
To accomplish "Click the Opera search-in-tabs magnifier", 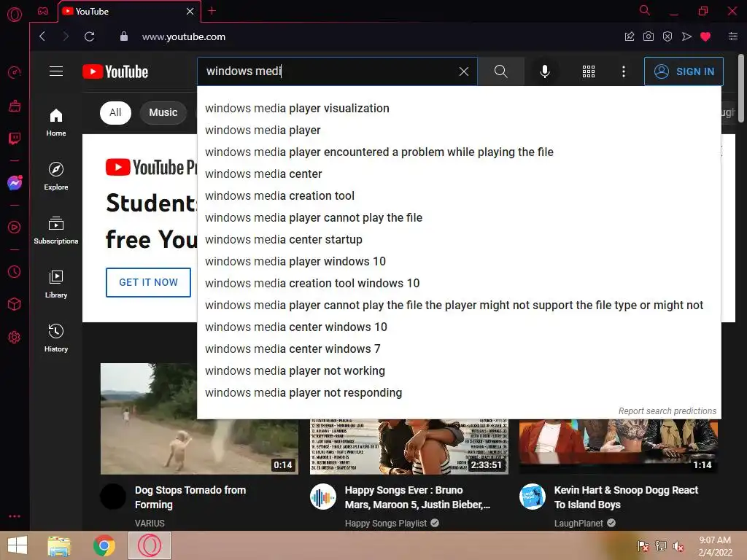I will tap(645, 10).
